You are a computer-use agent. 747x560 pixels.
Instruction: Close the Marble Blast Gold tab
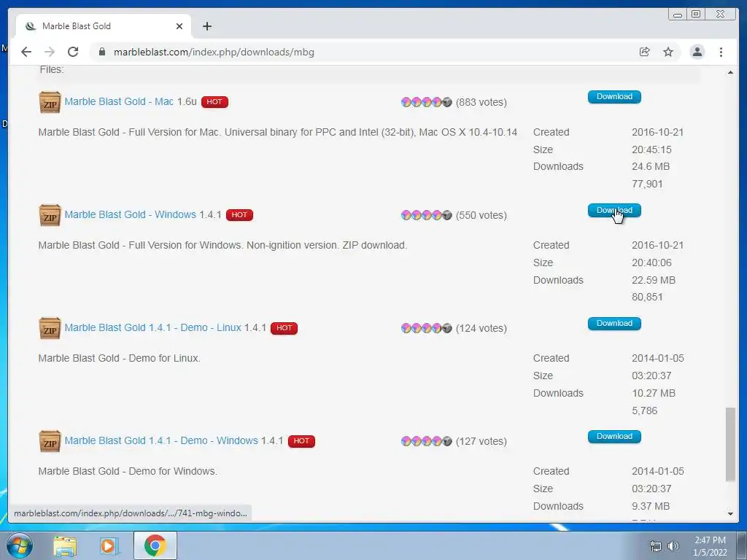pos(179,26)
